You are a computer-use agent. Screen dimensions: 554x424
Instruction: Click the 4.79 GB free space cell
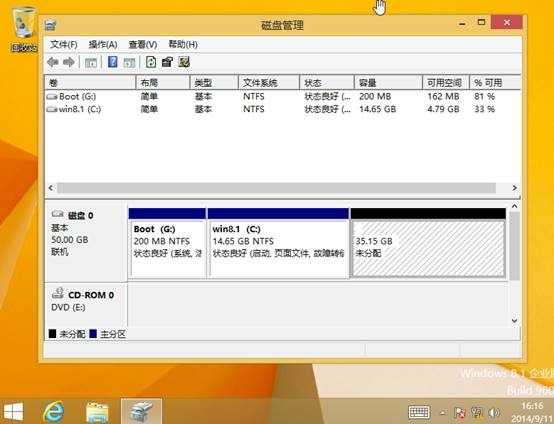coord(443,109)
